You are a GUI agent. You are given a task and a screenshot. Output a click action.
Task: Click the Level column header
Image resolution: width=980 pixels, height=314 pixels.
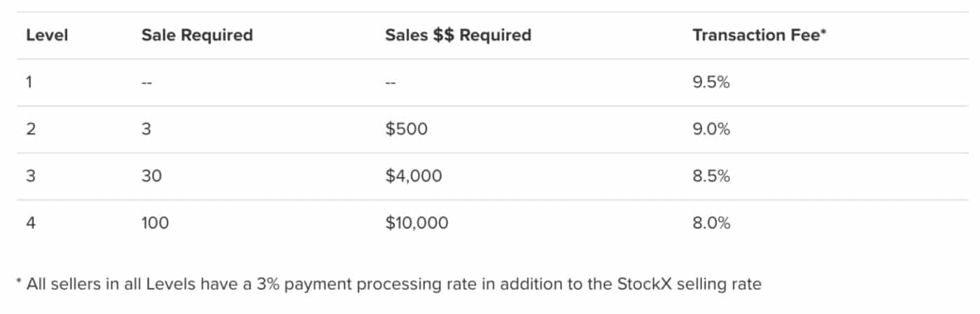pyautogui.click(x=47, y=35)
